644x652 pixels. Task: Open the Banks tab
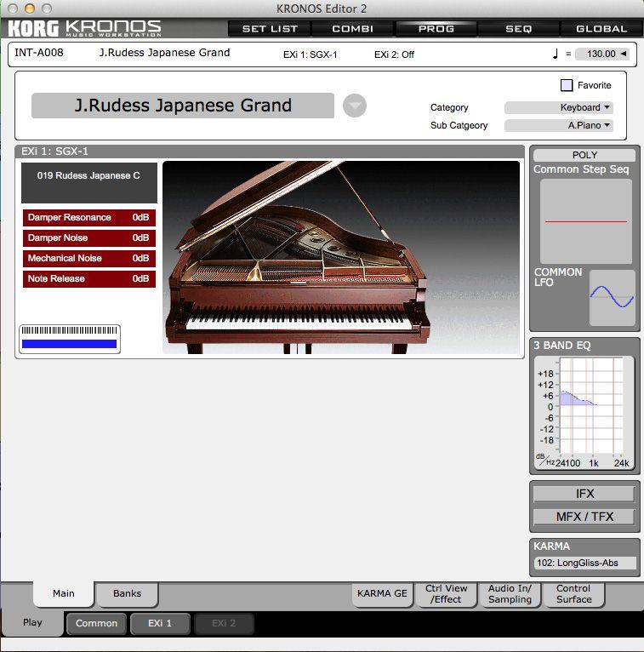127,594
